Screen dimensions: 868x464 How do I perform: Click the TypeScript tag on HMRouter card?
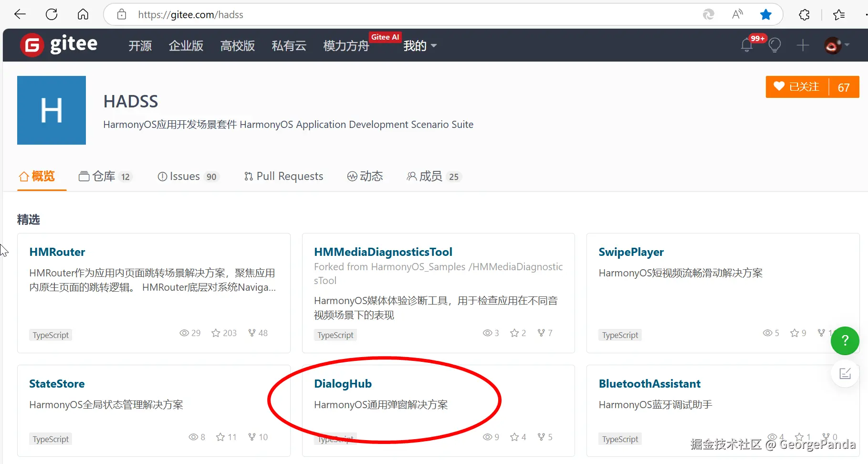coord(51,335)
